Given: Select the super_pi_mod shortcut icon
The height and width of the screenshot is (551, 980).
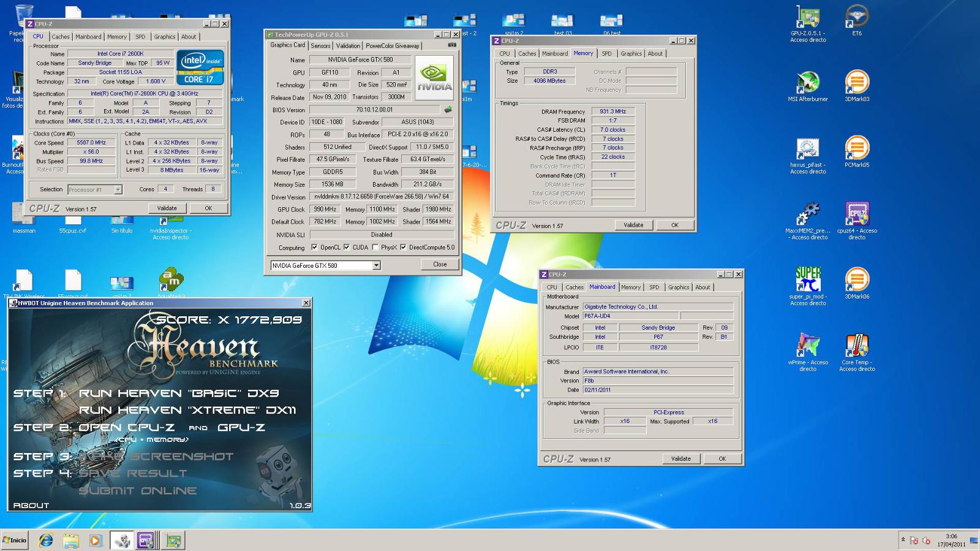Looking at the screenshot, I should (808, 287).
